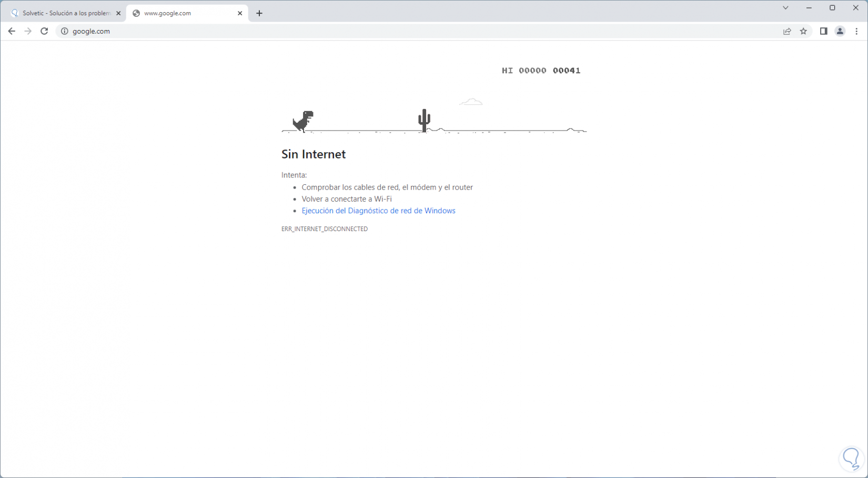
Task: Reload the google.com page
Action: pos(44,31)
